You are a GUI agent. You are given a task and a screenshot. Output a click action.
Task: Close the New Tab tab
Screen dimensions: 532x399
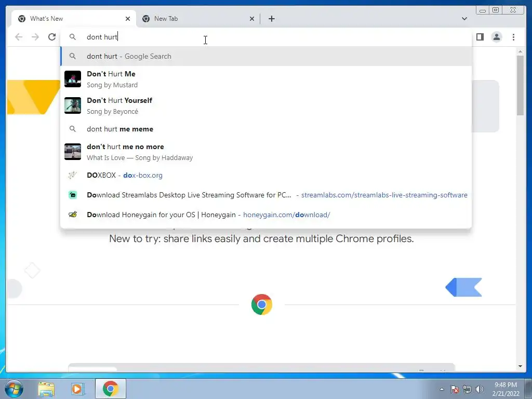(x=252, y=19)
